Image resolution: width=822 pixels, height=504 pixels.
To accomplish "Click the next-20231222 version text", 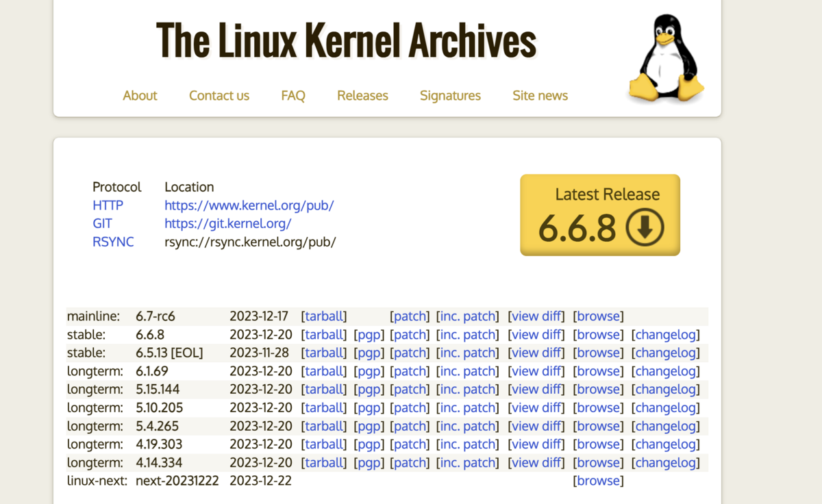I will pyautogui.click(x=177, y=481).
